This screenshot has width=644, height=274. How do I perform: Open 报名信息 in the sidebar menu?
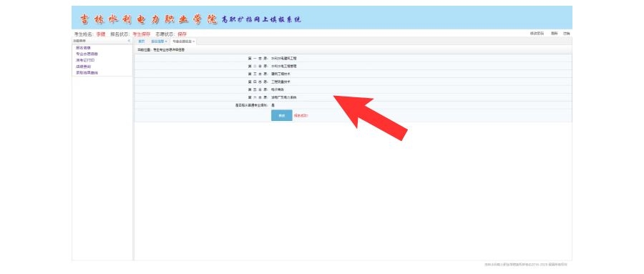pyautogui.click(x=84, y=48)
